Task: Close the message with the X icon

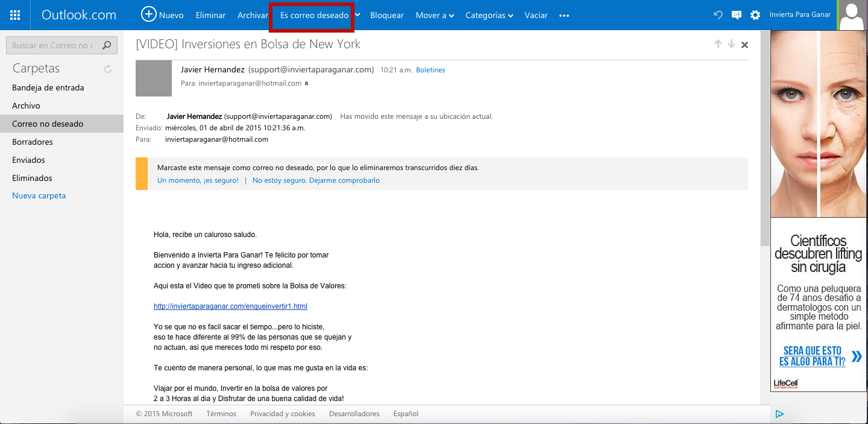Action: click(745, 45)
